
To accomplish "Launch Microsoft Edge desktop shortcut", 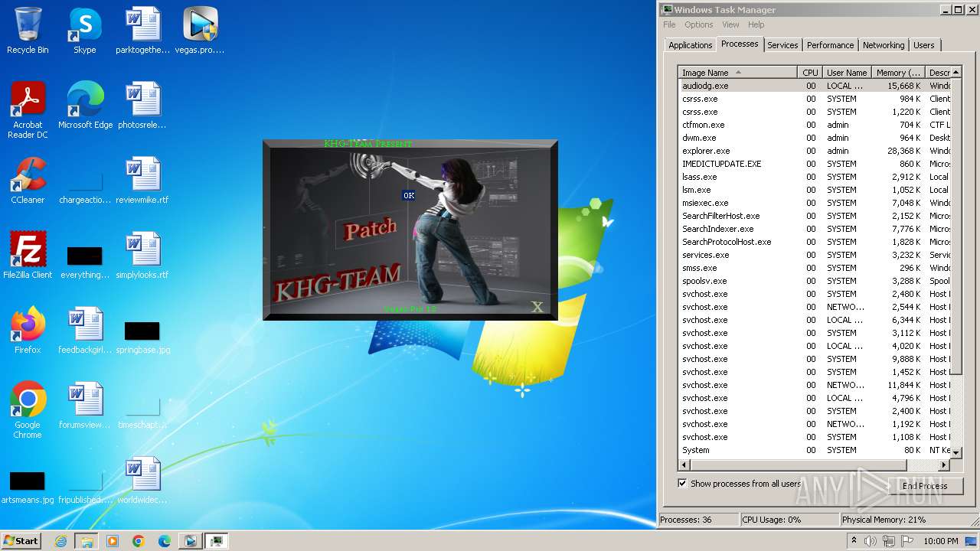I will point(85,106).
